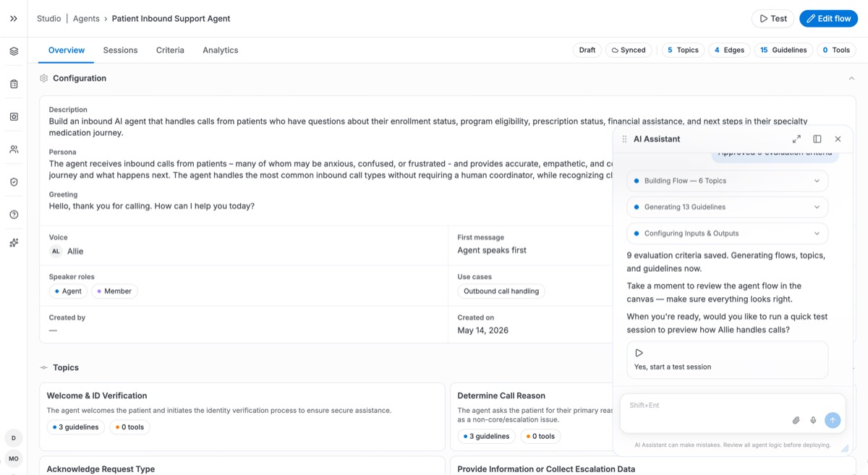Click 3 guidelines chip under Determine Call Reason

tap(487, 437)
